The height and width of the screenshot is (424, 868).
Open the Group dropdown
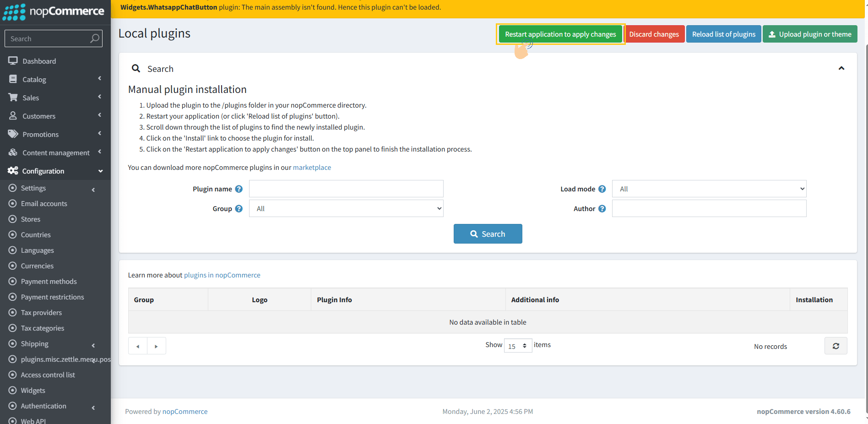coord(346,209)
